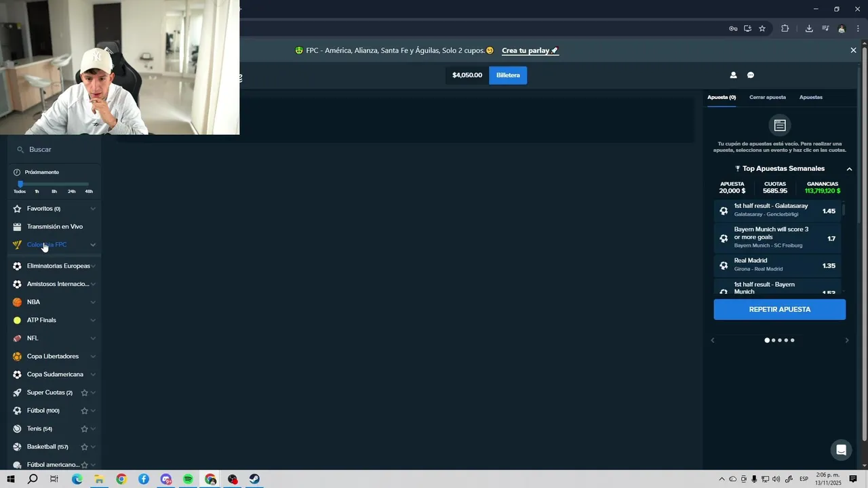Click the search magnifier icon beside Buscar
The height and width of the screenshot is (488, 868).
click(20, 150)
